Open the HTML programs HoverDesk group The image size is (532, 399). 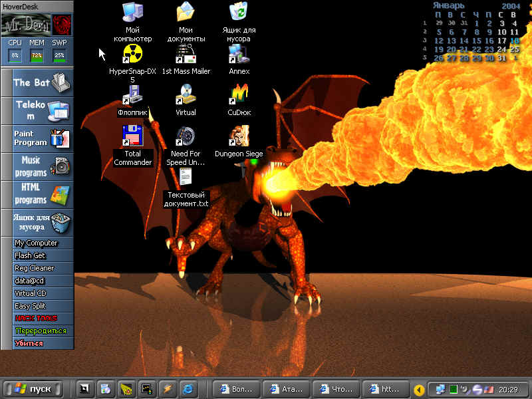[43, 194]
